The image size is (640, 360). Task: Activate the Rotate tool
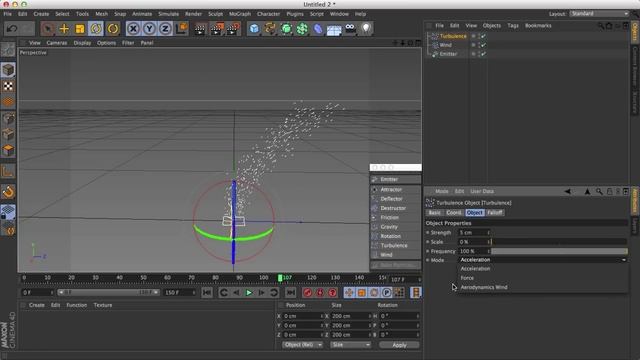[96, 29]
